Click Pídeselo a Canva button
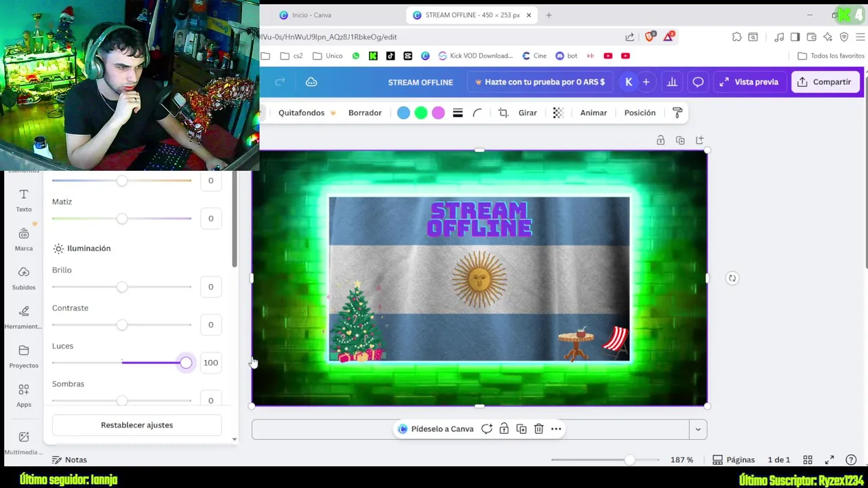The image size is (868, 488). [435, 429]
